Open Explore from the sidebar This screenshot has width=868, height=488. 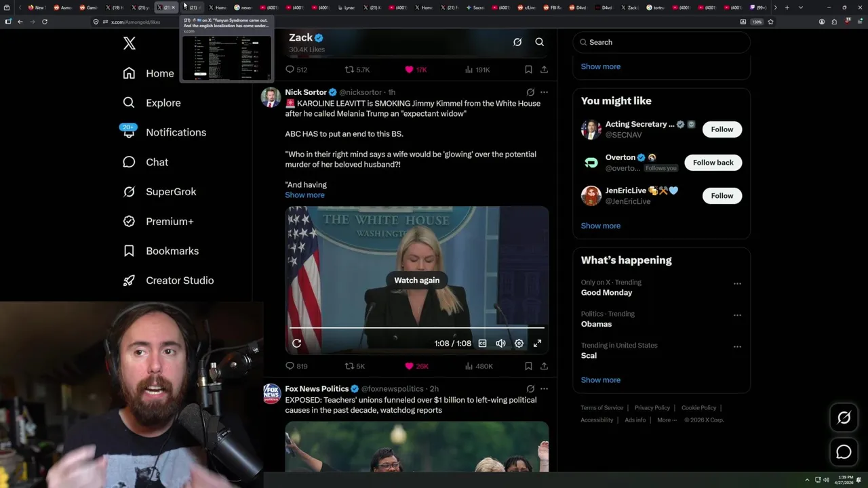pos(152,103)
